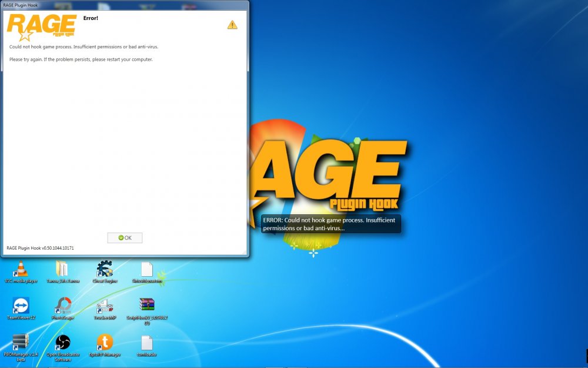Open the Tanoa Life folder icon
Screen dimensions: 588x368
click(63, 272)
